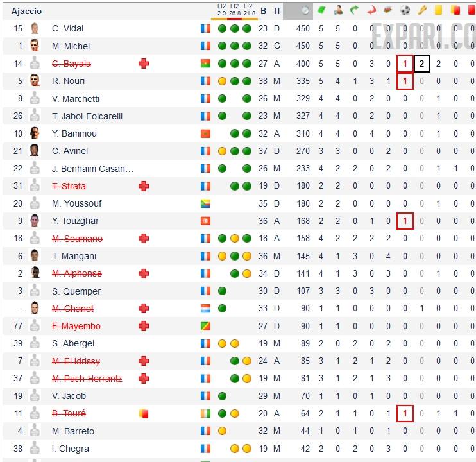Select the LI2 2.9 match column header
This screenshot has height=462, width=476.
click(x=222, y=10)
